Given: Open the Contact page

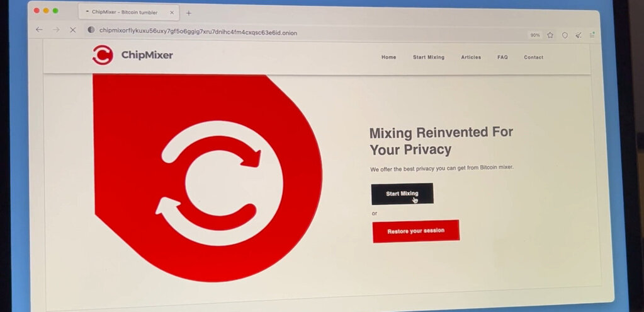Looking at the screenshot, I should (x=533, y=57).
